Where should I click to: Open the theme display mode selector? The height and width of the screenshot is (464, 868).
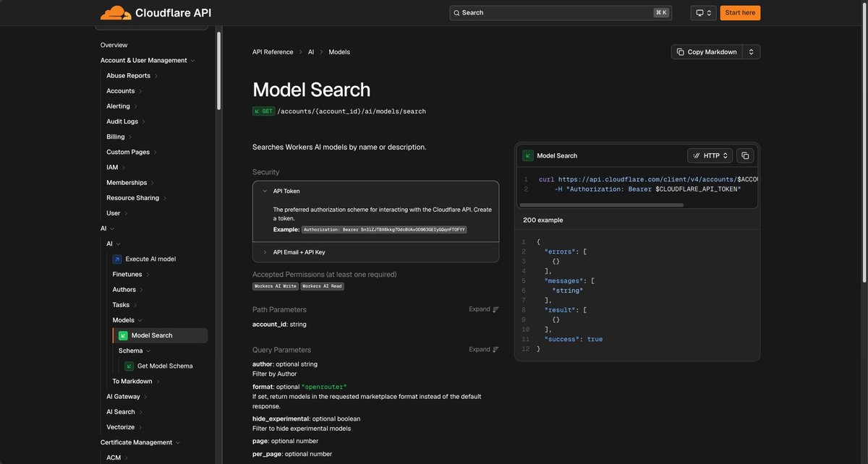pos(703,13)
